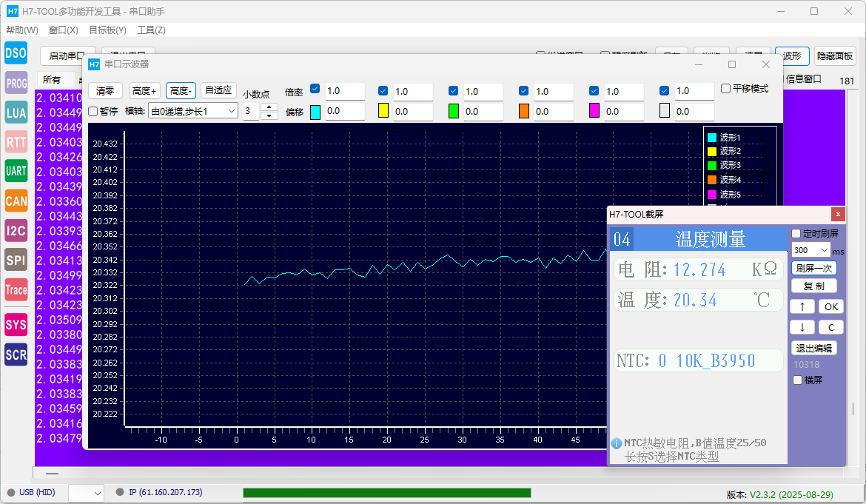Enable the 定时刷屏 checkbox
This screenshot has width=866, height=504.
click(x=796, y=234)
